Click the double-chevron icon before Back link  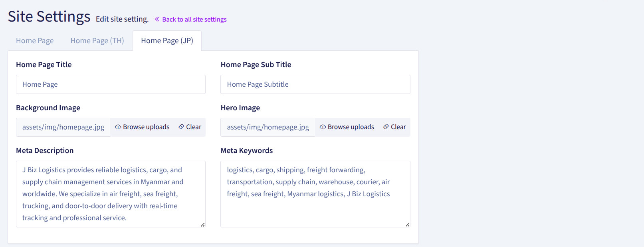[x=157, y=19]
